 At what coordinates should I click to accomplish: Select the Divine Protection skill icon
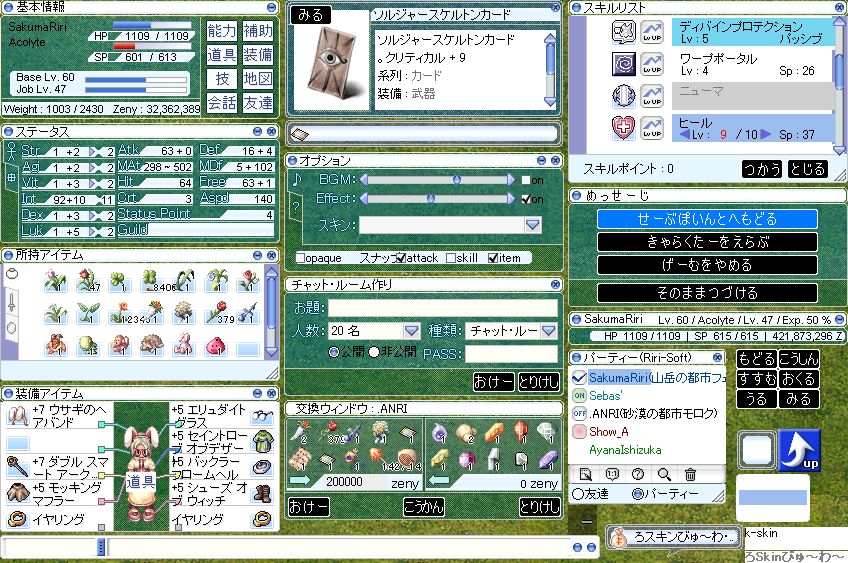point(623,32)
